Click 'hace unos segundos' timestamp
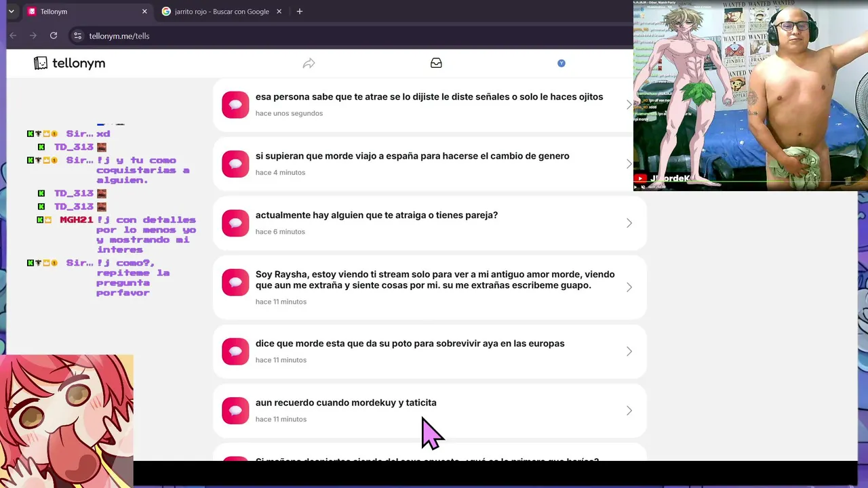Viewport: 868px width, 488px height. 289,113
